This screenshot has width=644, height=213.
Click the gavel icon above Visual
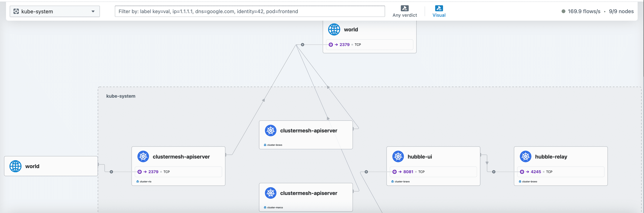(x=439, y=8)
